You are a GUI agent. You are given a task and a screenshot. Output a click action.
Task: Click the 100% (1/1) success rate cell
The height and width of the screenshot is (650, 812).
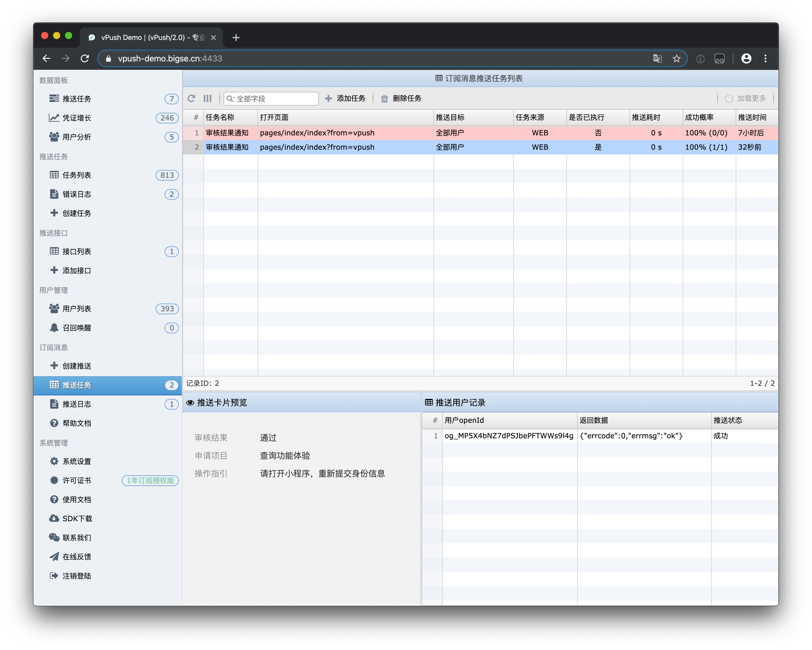point(709,147)
